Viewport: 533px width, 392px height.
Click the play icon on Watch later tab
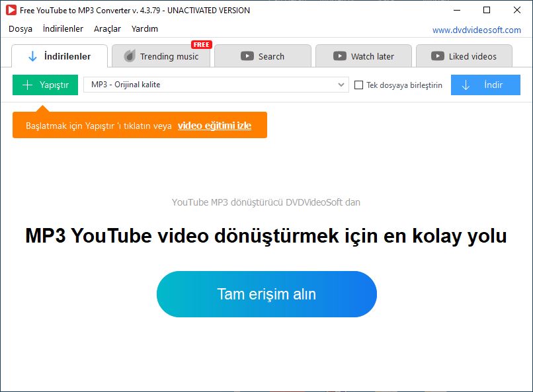(340, 56)
